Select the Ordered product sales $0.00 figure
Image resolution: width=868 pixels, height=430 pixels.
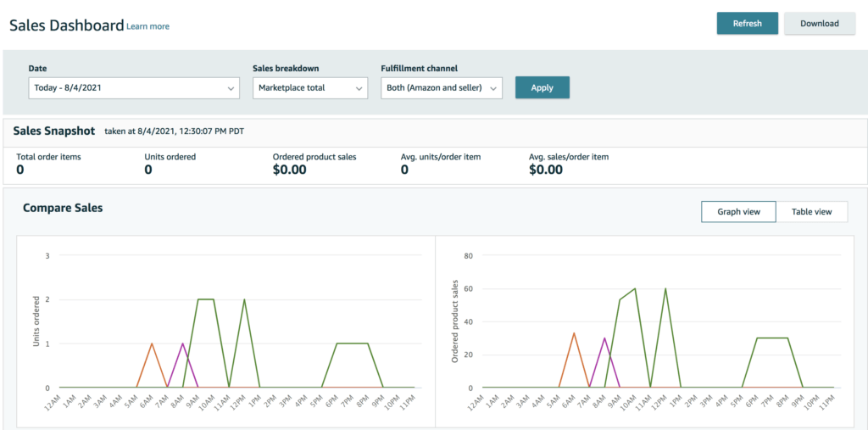290,170
